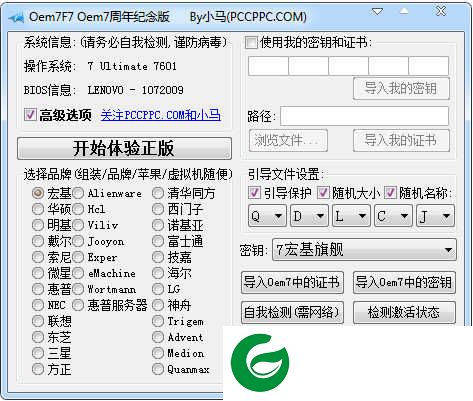473x401 pixels.
Task: Select the Viliv radio button
Action: click(78, 225)
